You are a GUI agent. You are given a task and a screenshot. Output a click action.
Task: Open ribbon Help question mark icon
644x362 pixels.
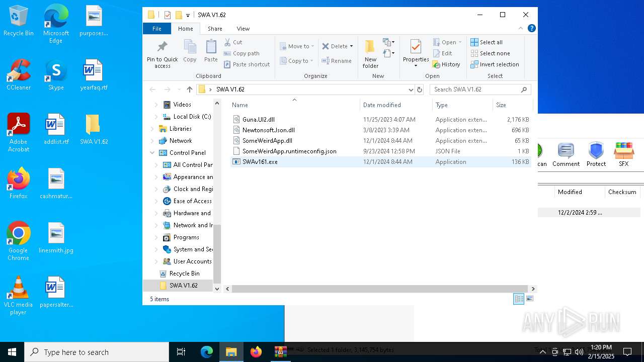531,28
